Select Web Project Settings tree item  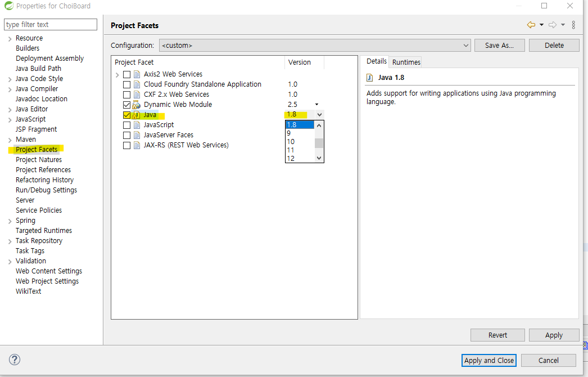point(47,281)
